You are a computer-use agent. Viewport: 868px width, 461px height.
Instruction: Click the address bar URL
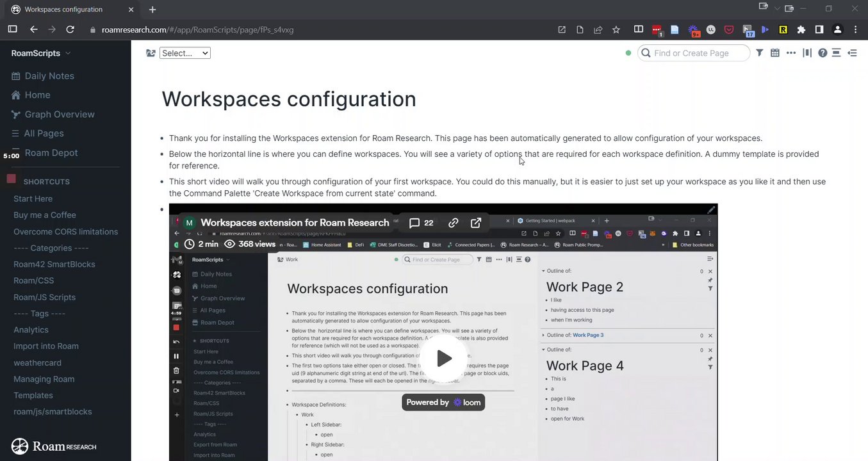tap(197, 29)
